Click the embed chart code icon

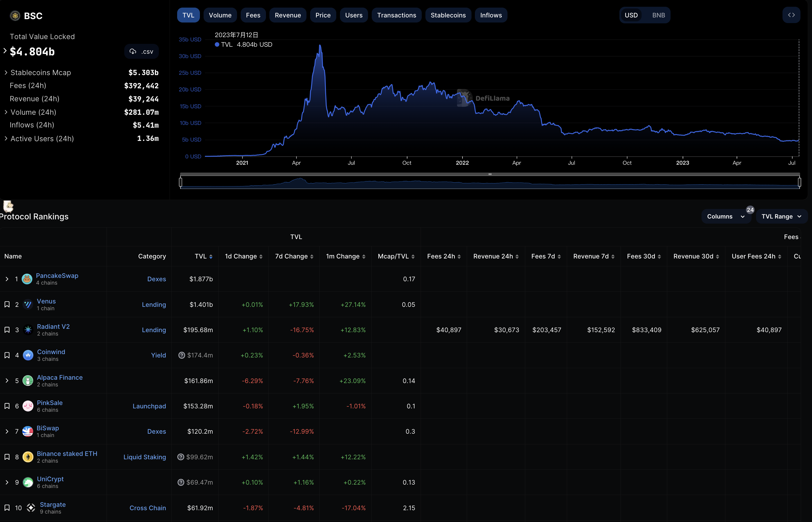pos(791,15)
